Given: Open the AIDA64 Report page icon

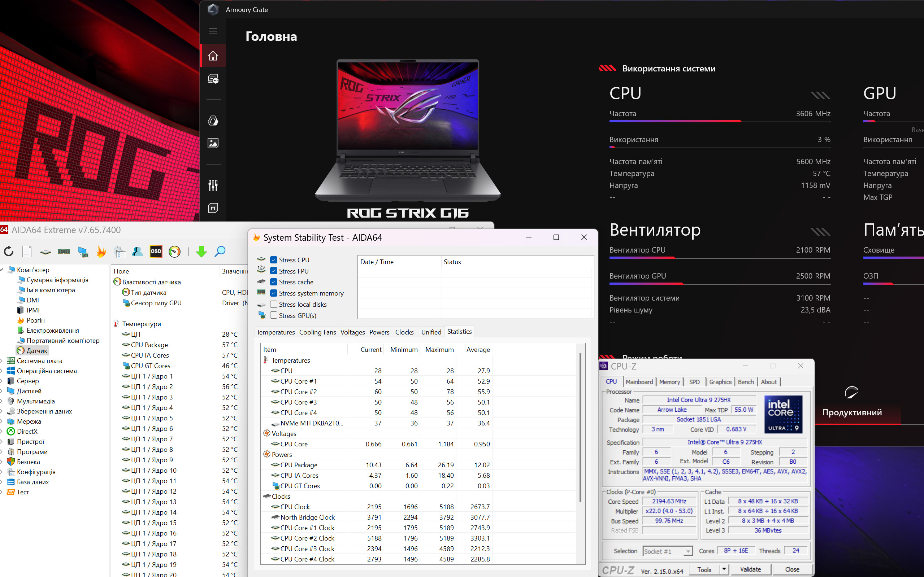Looking at the screenshot, I should pos(27,252).
